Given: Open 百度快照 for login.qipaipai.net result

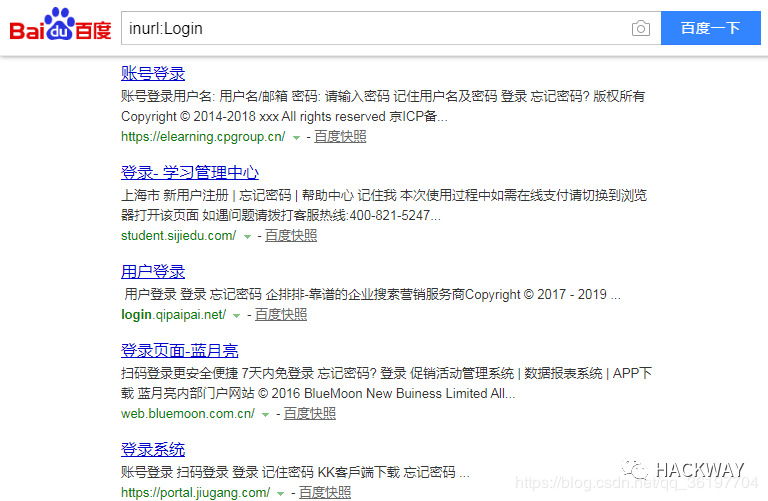Looking at the screenshot, I should pos(281,314).
